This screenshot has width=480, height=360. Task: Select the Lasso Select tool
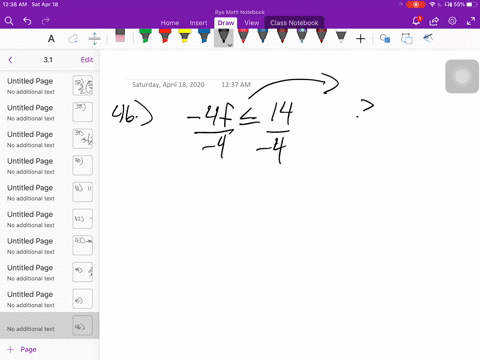coord(73,39)
